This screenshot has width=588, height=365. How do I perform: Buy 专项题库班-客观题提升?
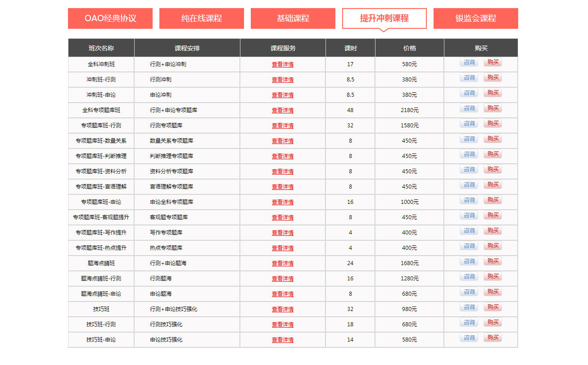(x=493, y=215)
